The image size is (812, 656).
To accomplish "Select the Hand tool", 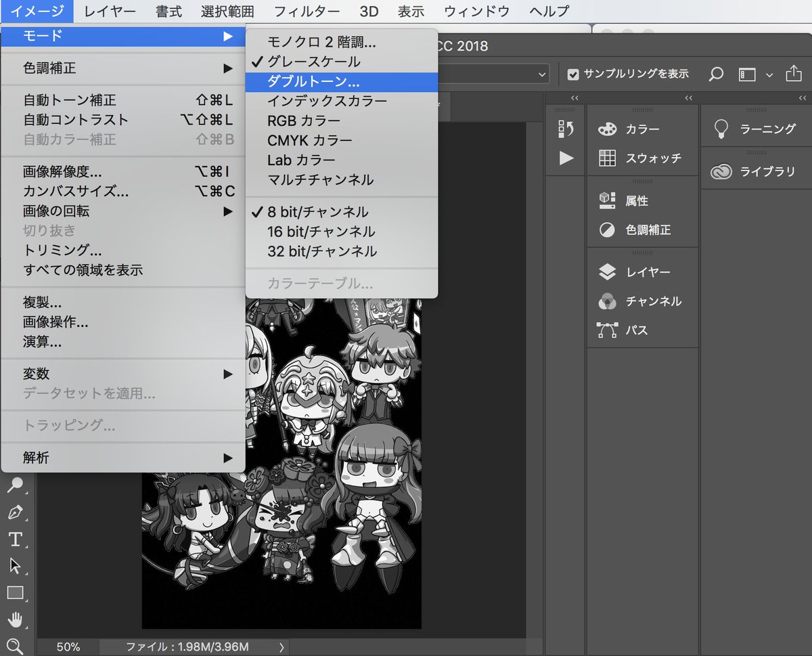I will point(15,619).
